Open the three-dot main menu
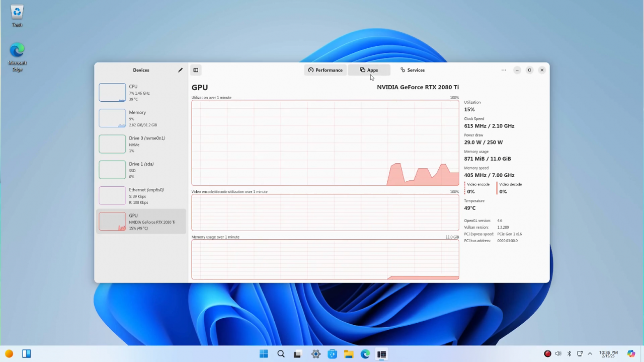The image size is (644, 362). [x=504, y=70]
